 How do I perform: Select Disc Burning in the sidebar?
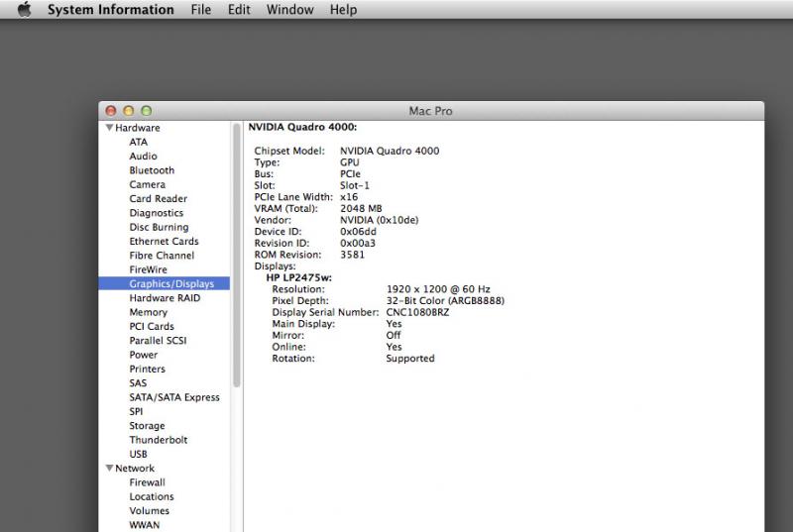coord(159,227)
